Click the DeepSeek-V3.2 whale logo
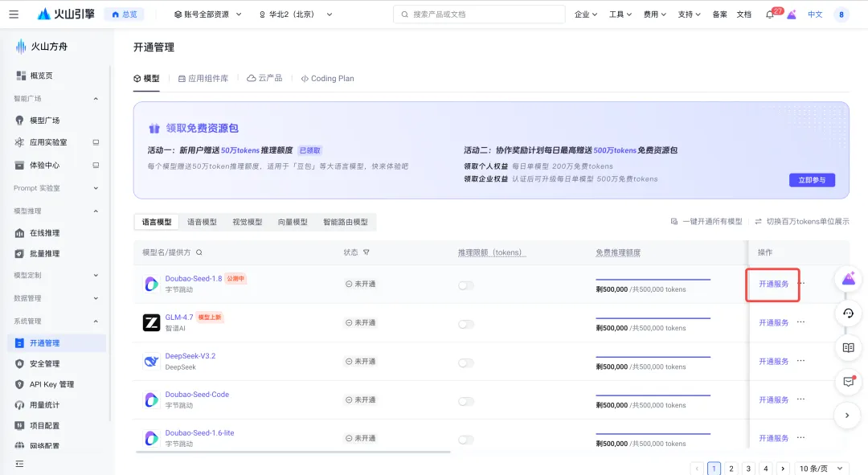The width and height of the screenshot is (868, 475). pos(151,362)
